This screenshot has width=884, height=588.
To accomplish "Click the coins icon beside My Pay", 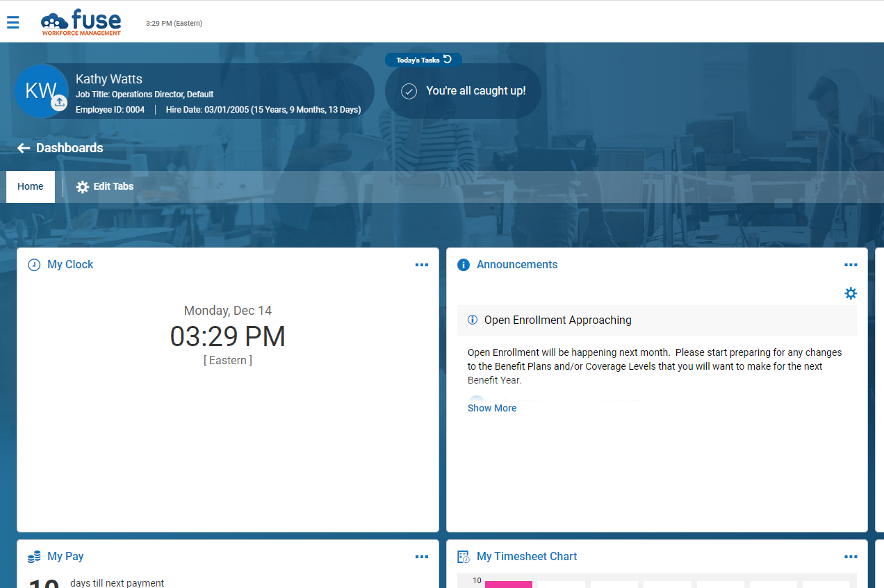I will pyautogui.click(x=33, y=557).
